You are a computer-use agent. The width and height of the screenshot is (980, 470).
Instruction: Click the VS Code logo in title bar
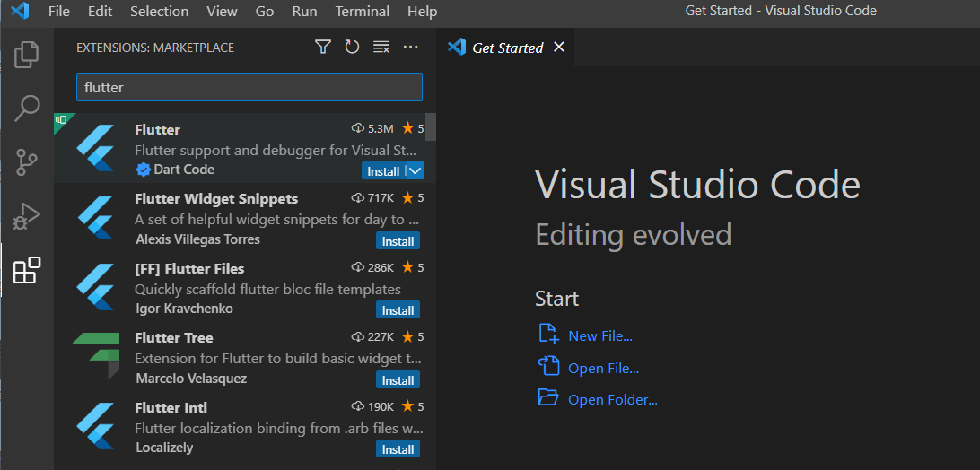[20, 11]
